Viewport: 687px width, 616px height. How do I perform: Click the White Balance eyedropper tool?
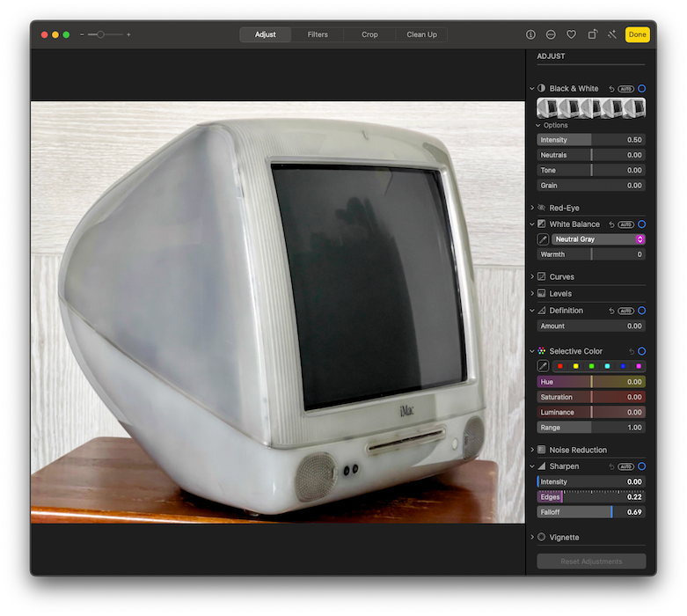click(543, 239)
